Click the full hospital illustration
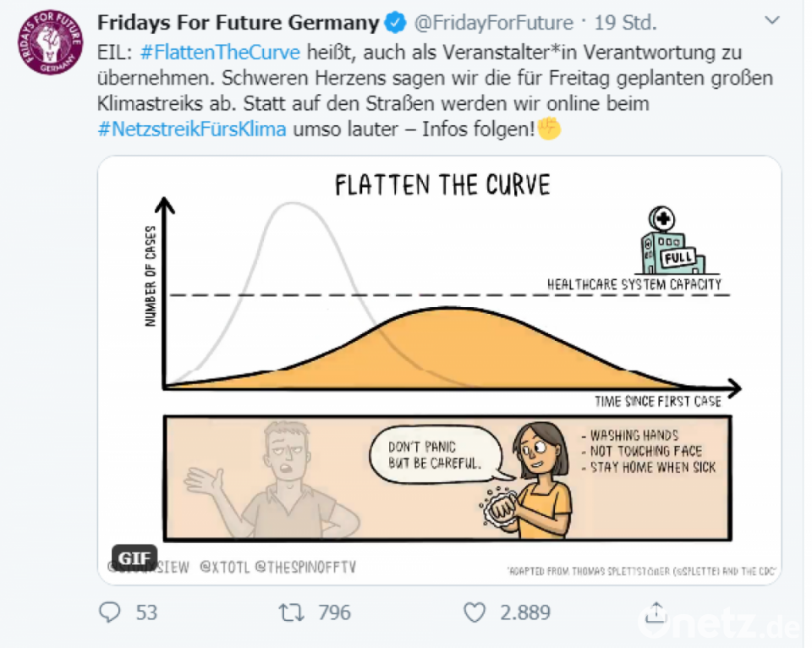 tap(671, 240)
